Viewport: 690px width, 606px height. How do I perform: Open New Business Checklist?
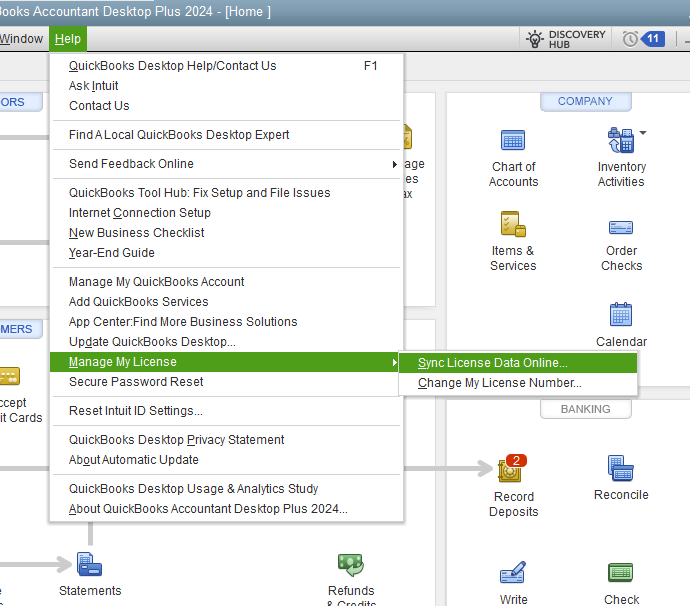pyautogui.click(x=226, y=233)
